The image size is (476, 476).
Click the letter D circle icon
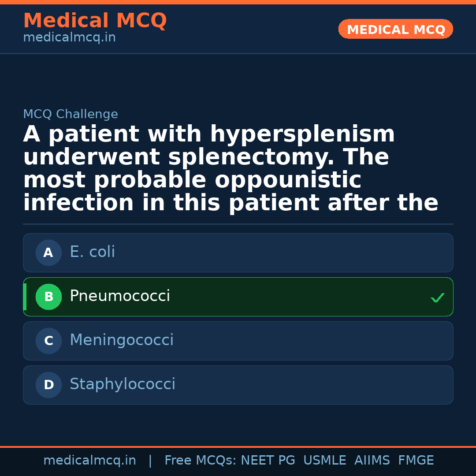tap(48, 385)
